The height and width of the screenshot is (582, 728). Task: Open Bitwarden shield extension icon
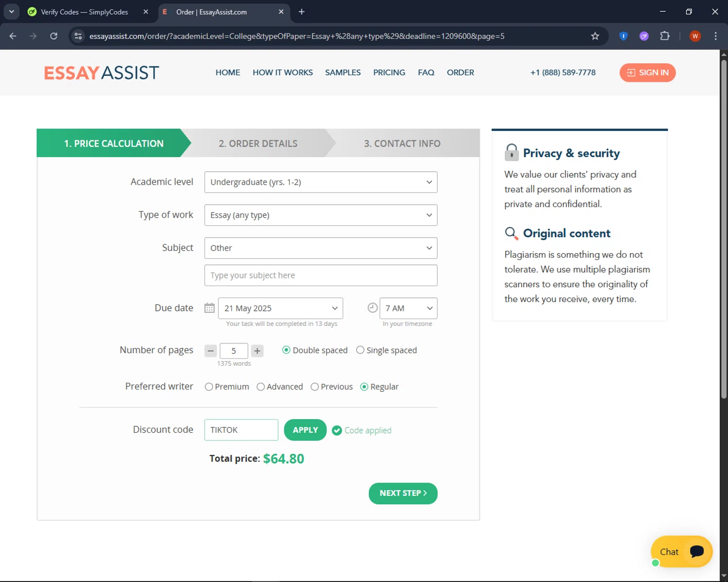click(624, 36)
